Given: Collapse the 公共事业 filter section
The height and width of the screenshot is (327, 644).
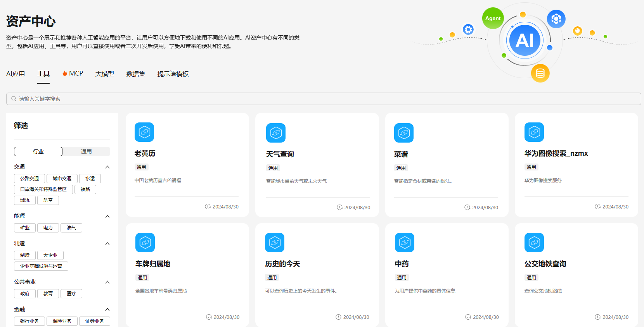Looking at the screenshot, I should pyautogui.click(x=107, y=282).
